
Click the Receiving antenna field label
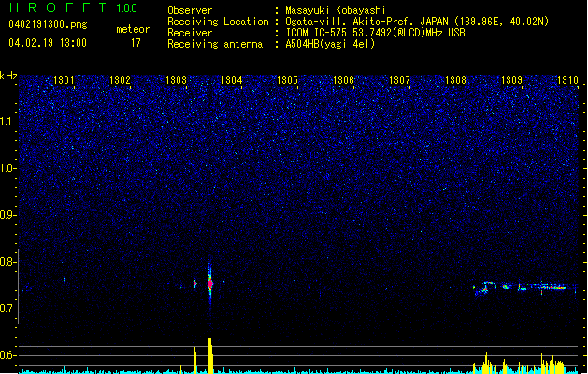tap(215, 44)
